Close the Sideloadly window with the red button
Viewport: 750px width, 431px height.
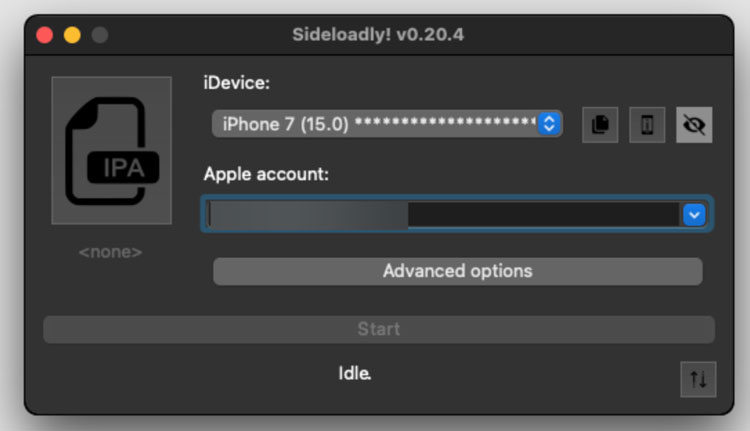pyautogui.click(x=44, y=35)
